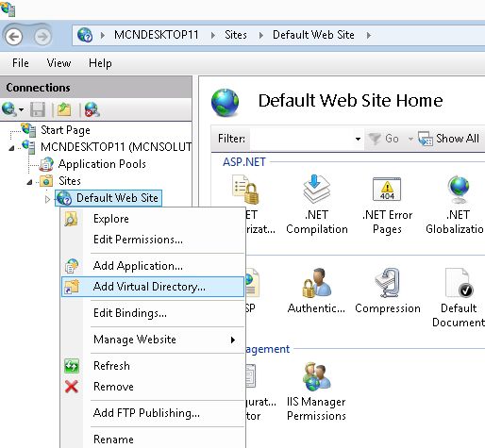Click inside the Filter text field
Image resolution: width=485 pixels, height=448 pixels.
point(302,139)
